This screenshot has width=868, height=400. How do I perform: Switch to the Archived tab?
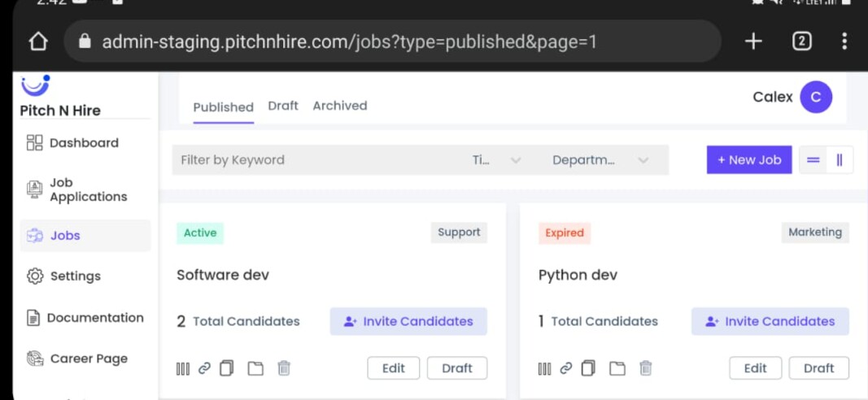pos(340,106)
